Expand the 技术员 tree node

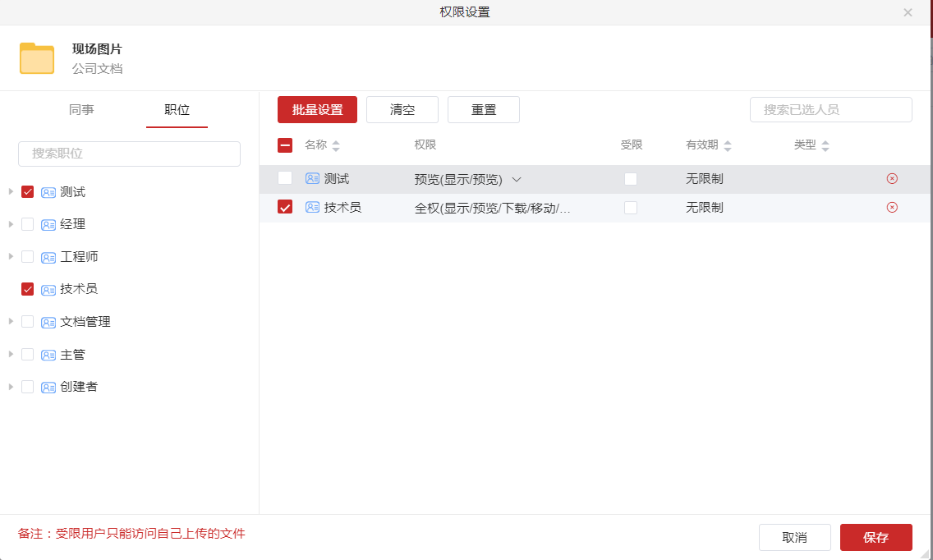click(10, 288)
